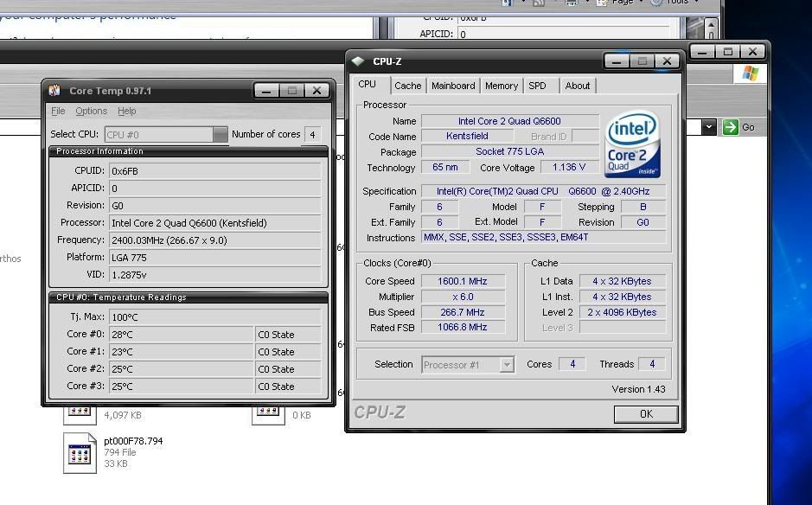Switch to the Memory tab in CPU-Z
This screenshot has width=812, height=505.
click(501, 86)
